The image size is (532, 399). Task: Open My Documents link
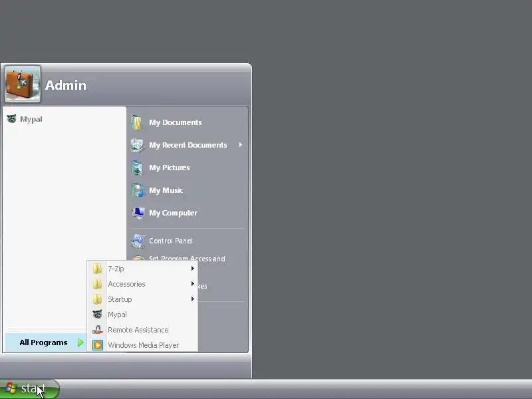point(176,122)
